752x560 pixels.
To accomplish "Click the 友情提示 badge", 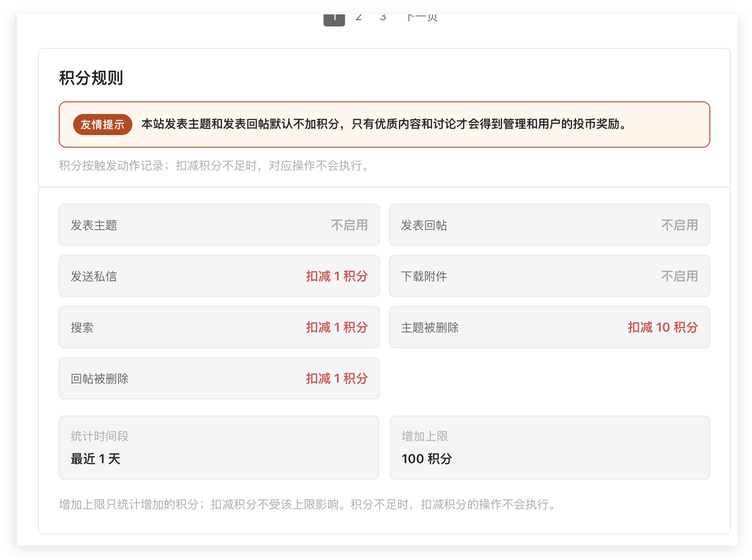I will 102,124.
